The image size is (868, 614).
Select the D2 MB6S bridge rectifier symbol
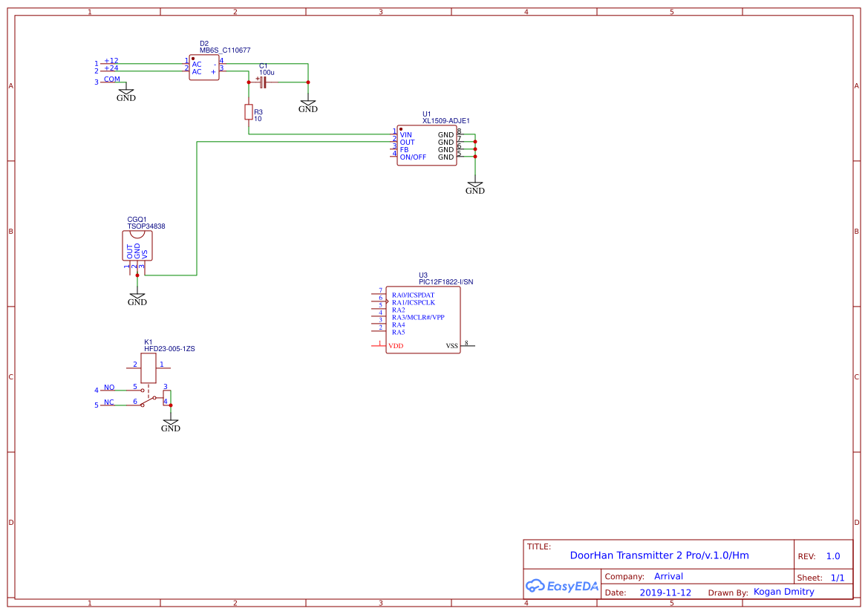[x=203, y=65]
